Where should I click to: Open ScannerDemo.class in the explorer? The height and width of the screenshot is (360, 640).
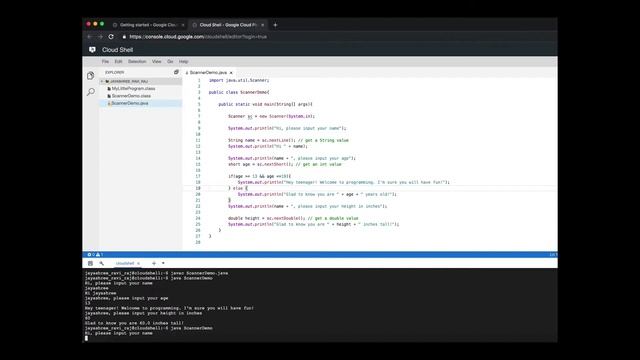[x=131, y=96]
